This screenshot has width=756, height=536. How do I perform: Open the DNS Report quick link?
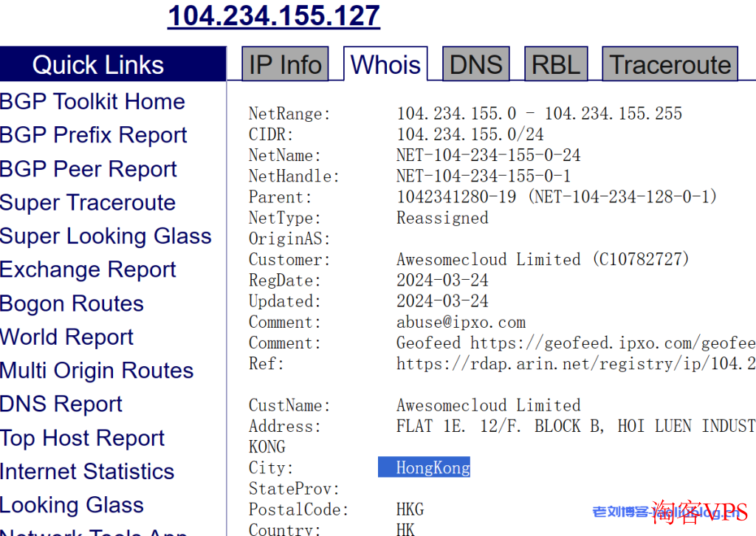pos(61,404)
